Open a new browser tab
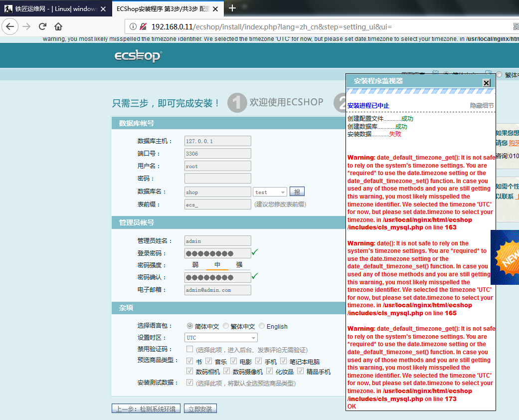Screen dimensions: 519x420 click(x=232, y=8)
